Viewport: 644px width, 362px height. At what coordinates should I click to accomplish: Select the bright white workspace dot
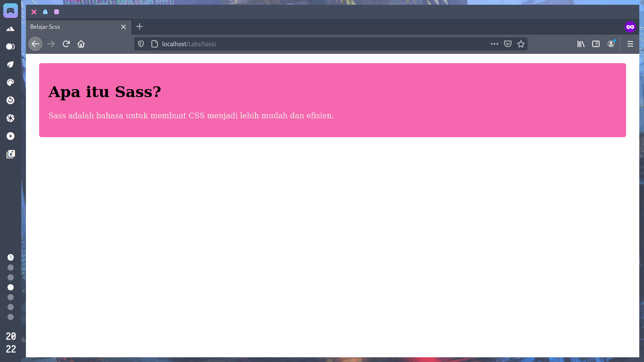10,287
